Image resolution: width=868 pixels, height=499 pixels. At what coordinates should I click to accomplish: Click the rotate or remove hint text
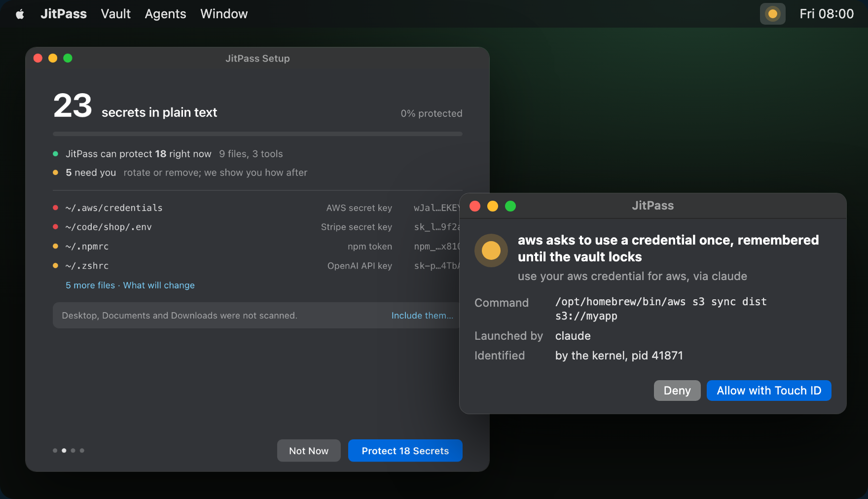(216, 173)
